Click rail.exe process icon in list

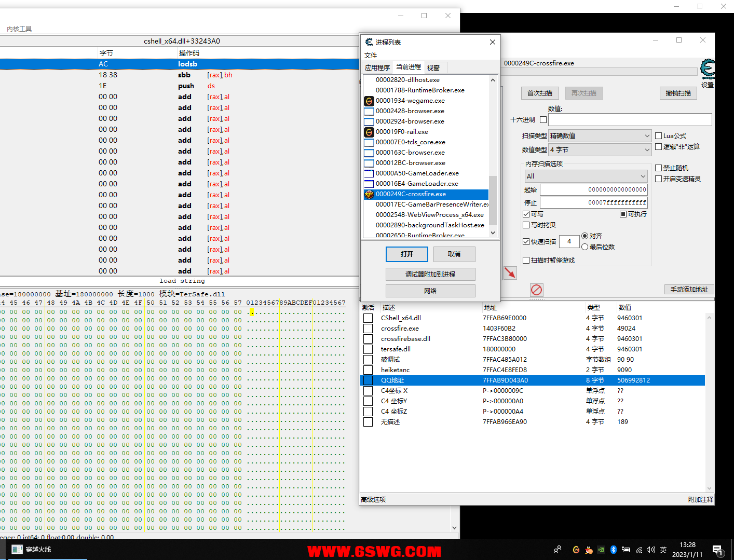369,132
